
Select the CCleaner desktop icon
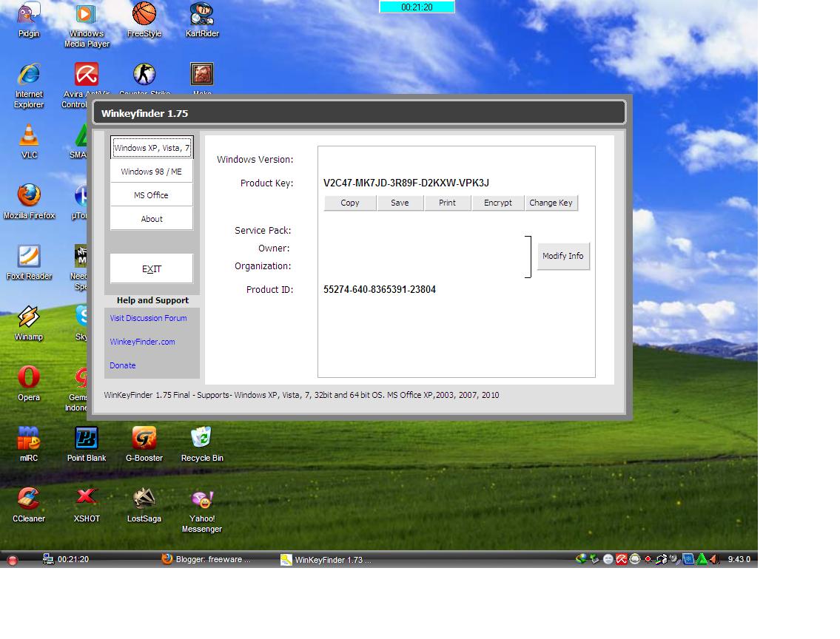[29, 504]
